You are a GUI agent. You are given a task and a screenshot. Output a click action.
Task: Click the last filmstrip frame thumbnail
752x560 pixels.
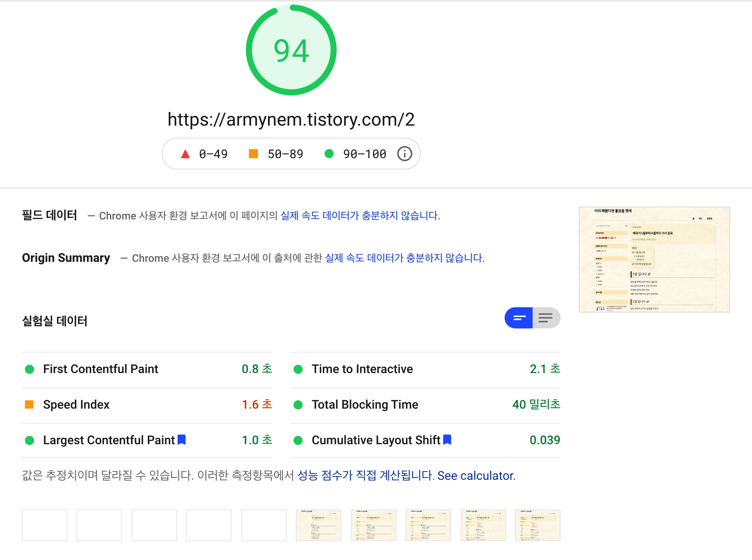pyautogui.click(x=538, y=525)
